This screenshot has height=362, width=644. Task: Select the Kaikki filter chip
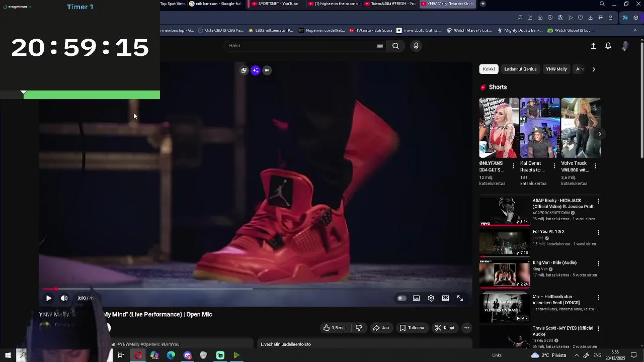click(x=489, y=69)
